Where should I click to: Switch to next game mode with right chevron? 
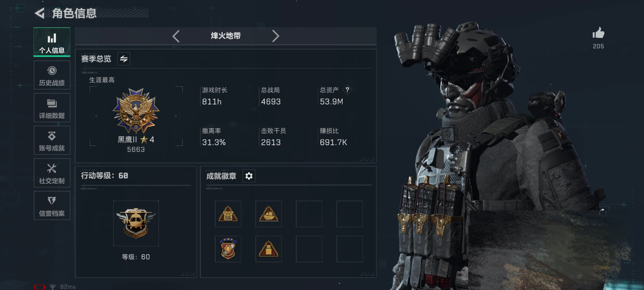pos(275,36)
